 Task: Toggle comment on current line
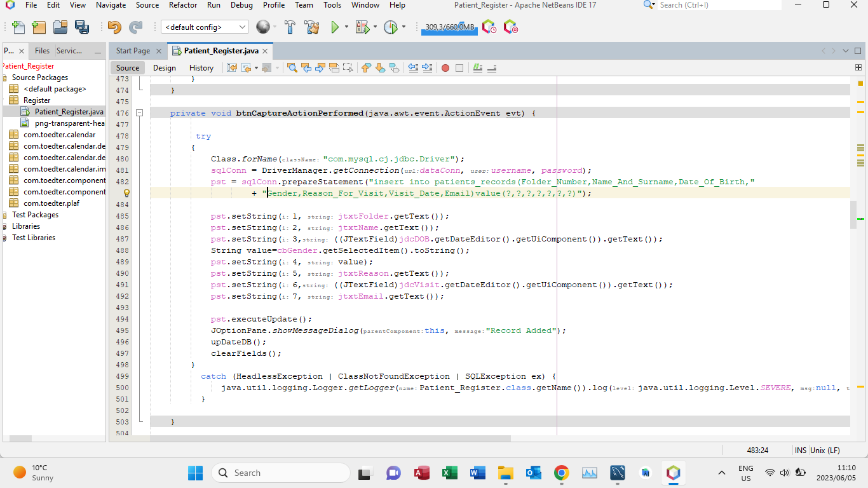477,68
